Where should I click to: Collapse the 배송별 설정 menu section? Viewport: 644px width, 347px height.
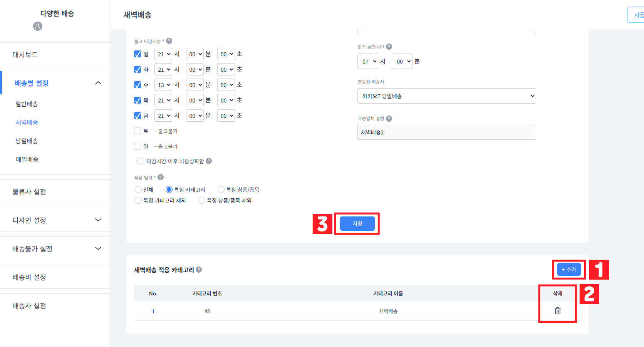pos(98,83)
